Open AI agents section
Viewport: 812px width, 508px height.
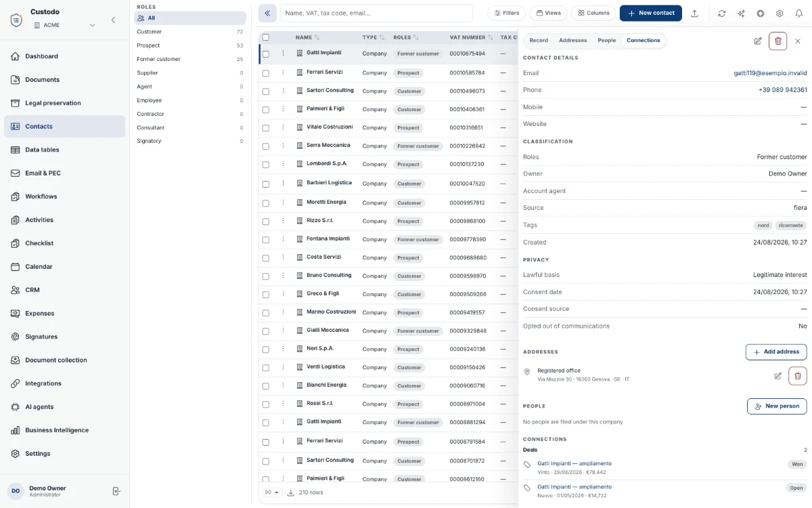point(65,407)
